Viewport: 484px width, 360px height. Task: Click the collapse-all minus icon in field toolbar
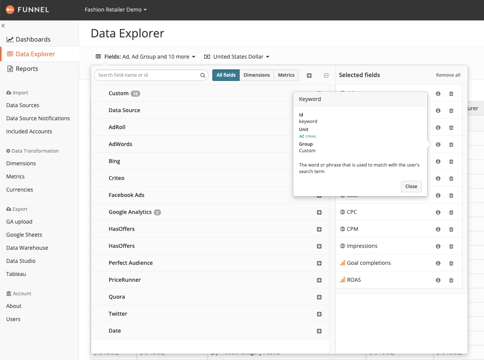pos(326,76)
